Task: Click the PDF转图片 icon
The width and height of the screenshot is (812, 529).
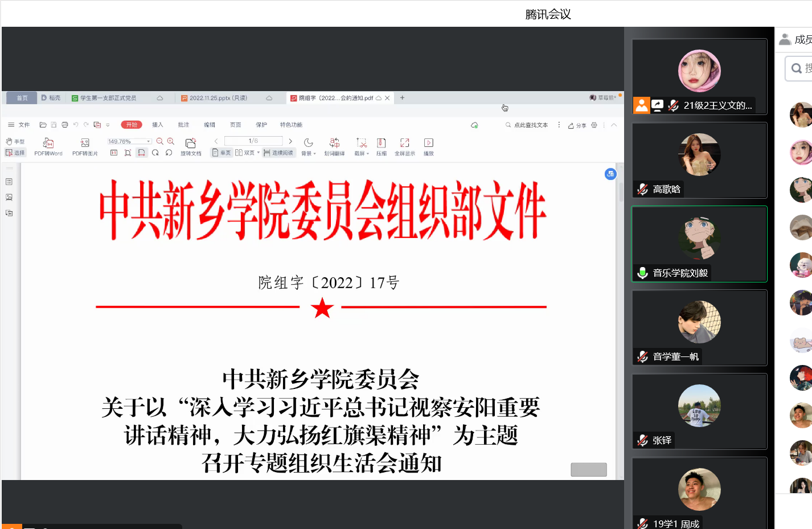Action: [85, 143]
